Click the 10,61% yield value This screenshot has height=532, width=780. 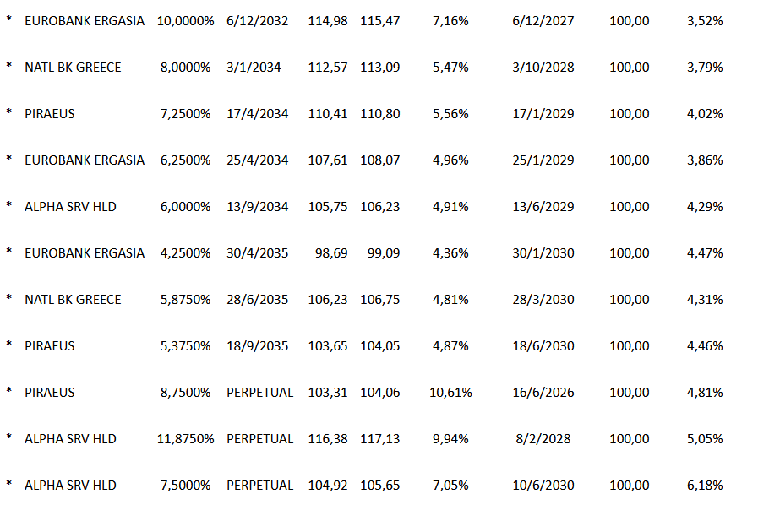point(450,393)
